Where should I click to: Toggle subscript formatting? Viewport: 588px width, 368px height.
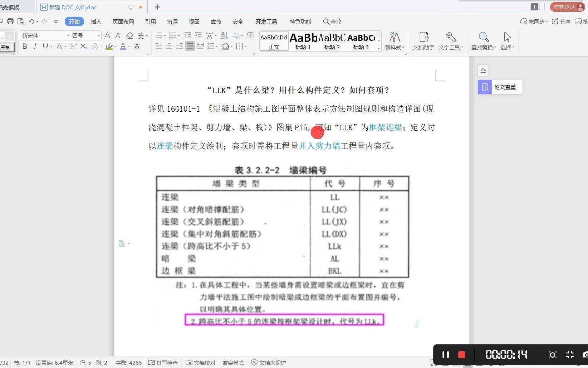tap(83, 47)
